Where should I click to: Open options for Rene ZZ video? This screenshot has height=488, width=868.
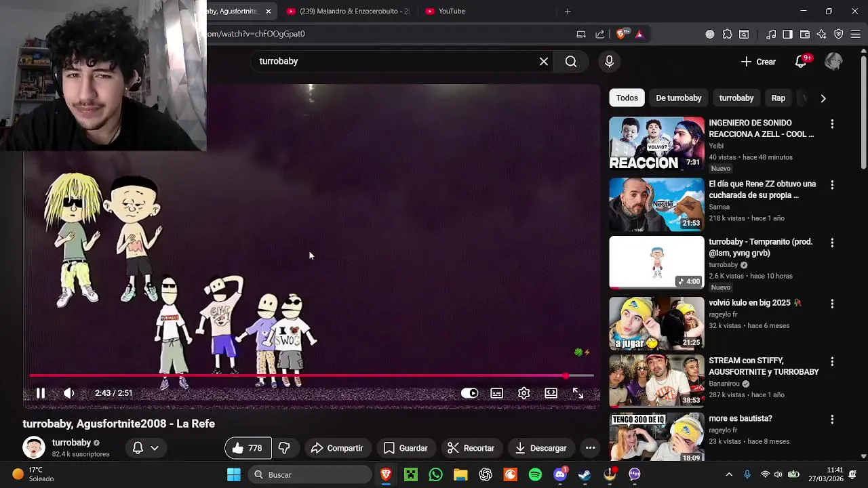click(x=832, y=185)
